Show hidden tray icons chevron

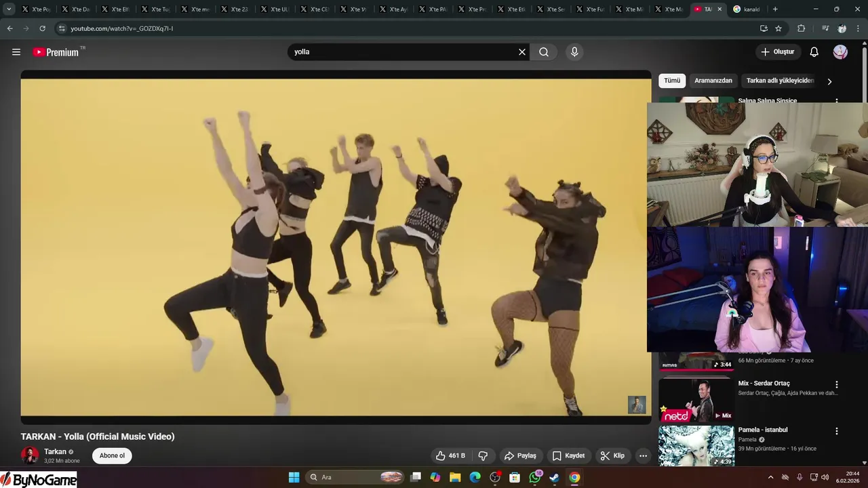point(770,477)
